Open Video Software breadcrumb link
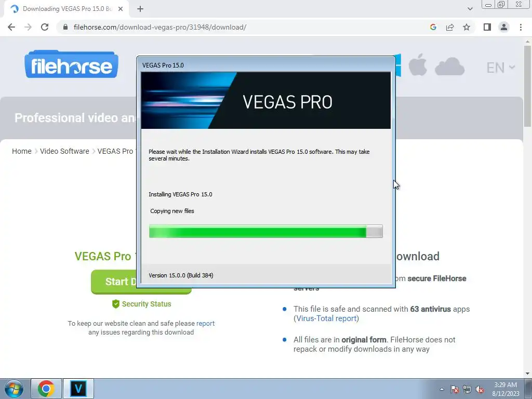Viewport: 532px width, 399px height. [64, 151]
